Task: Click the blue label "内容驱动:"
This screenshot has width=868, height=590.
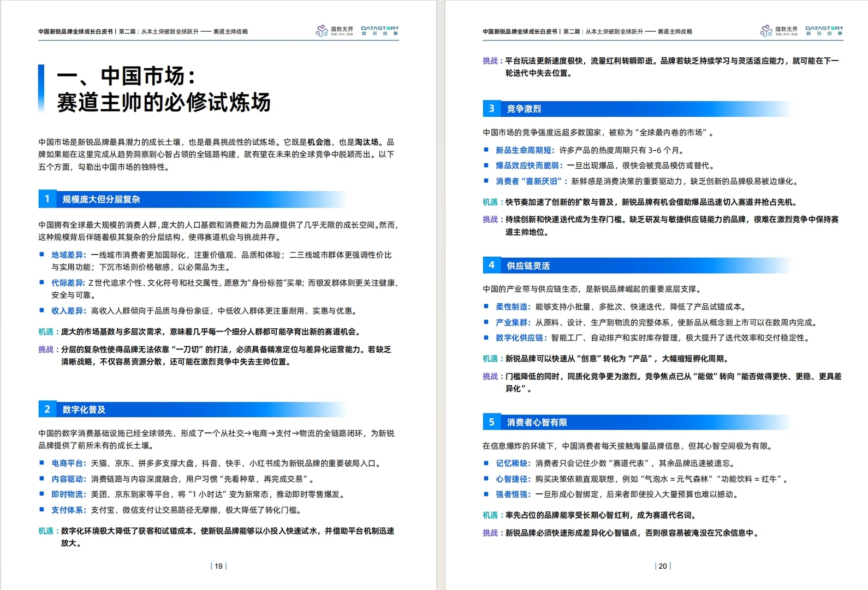Action: pyautogui.click(x=69, y=479)
